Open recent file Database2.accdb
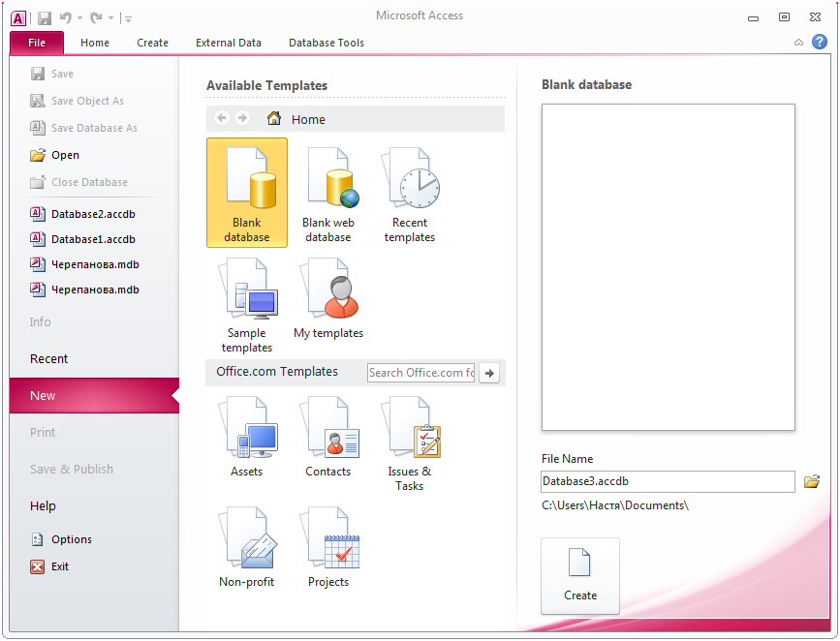This screenshot has width=840, height=641. (82, 214)
